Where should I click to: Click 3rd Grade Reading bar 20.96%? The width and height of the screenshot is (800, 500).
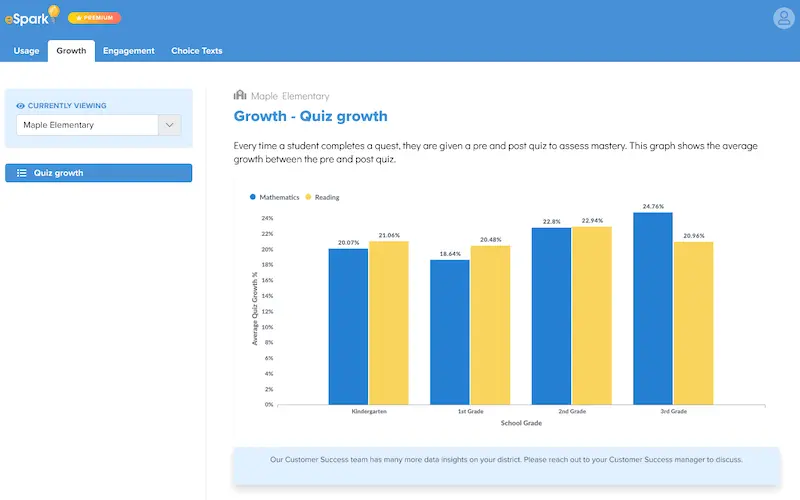pyautogui.click(x=693, y=323)
